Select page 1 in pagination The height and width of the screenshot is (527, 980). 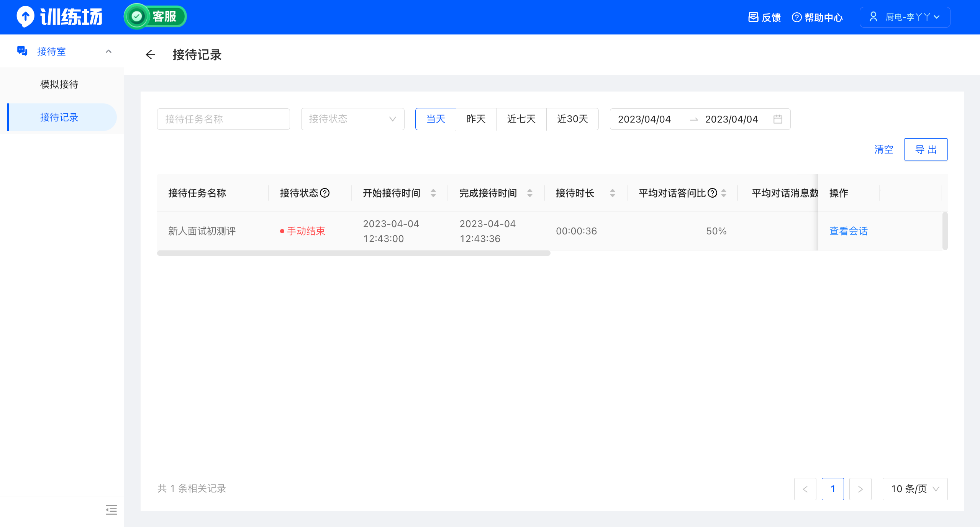(x=833, y=489)
